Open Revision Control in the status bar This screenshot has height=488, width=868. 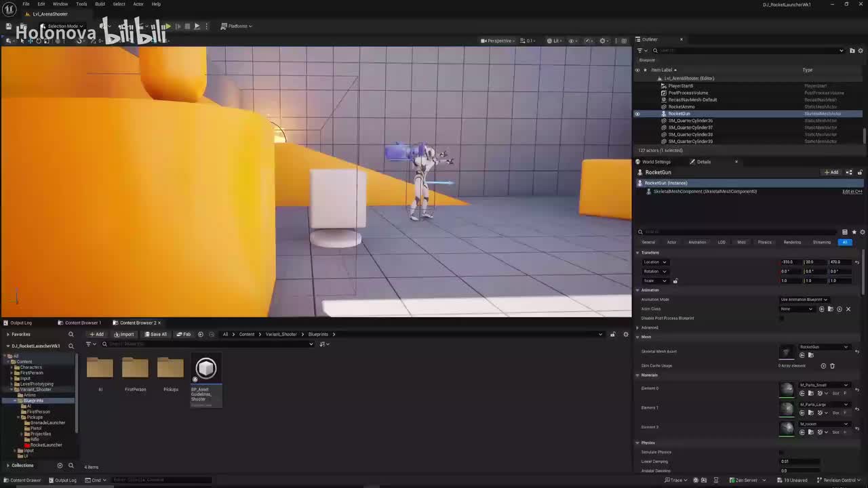click(x=838, y=481)
